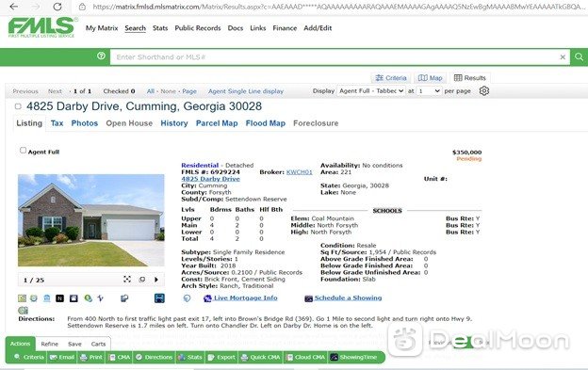Click the house listing photo thumbnail
The width and height of the screenshot is (588, 370).
point(91,219)
